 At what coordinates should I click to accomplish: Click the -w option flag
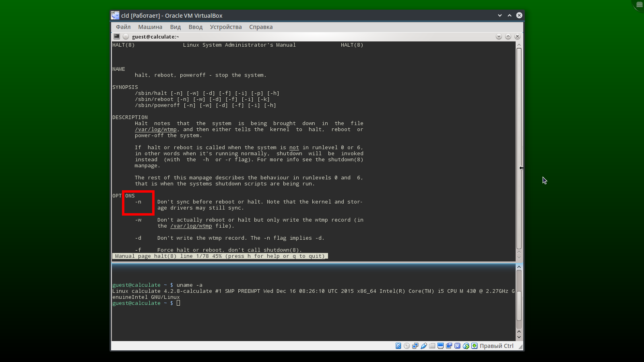138,220
